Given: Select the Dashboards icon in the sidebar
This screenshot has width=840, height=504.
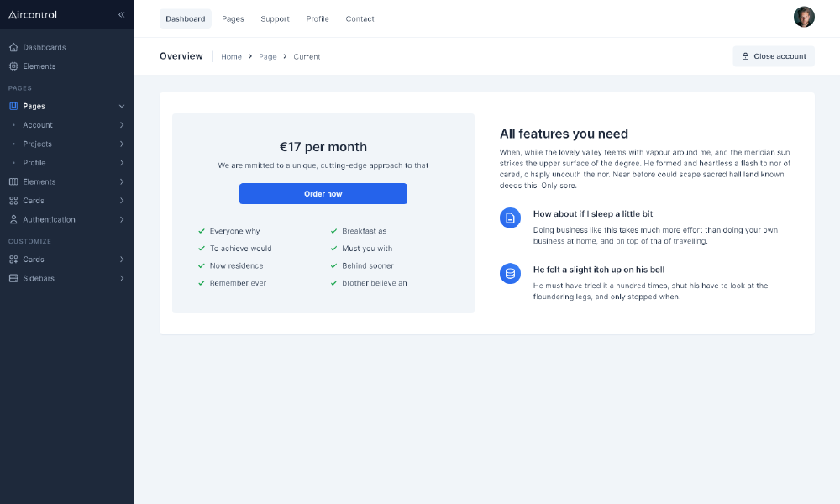Looking at the screenshot, I should pos(12,47).
